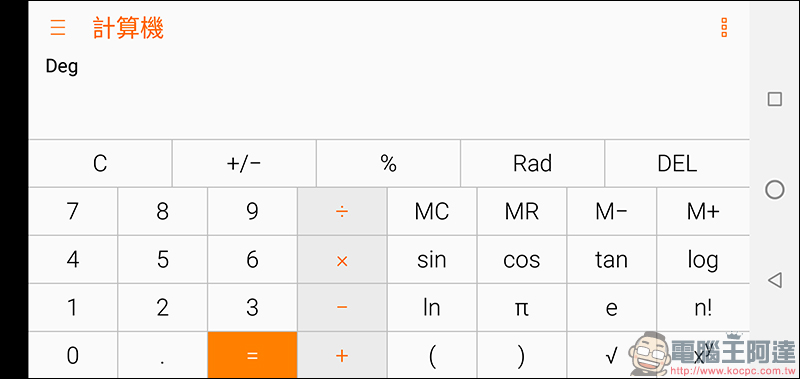Recall memory with MR

point(521,211)
